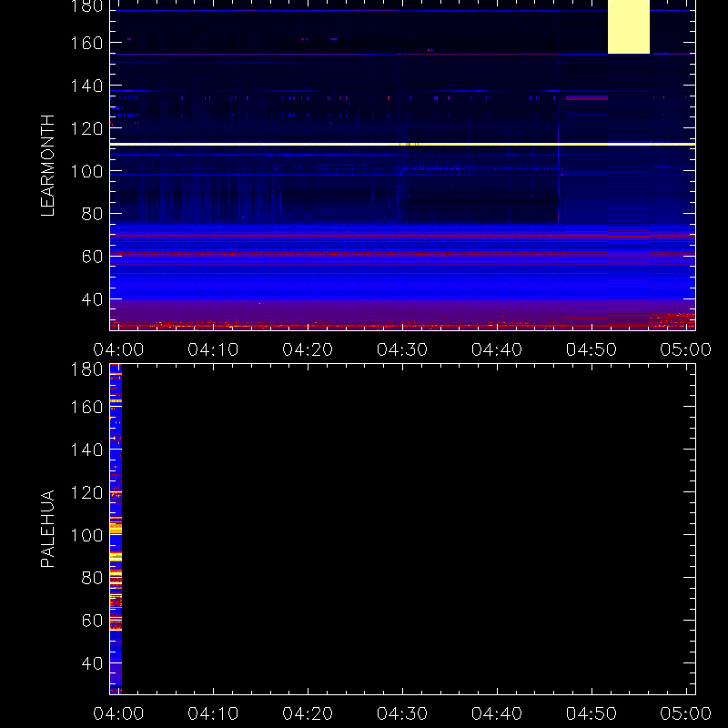Click the 05:00 time label under the LEARMONTH plot
Screen dimensions: 728x728
(x=686, y=349)
